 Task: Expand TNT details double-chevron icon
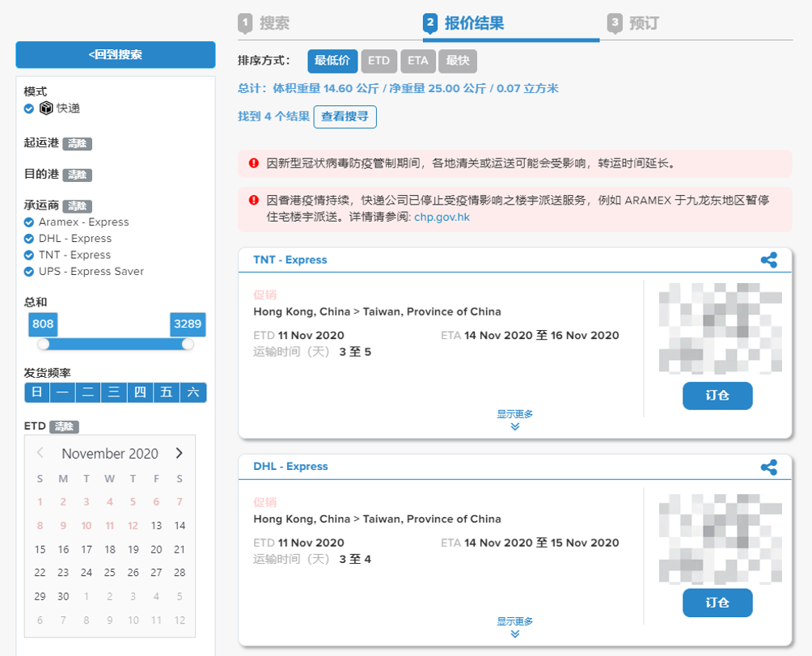[x=514, y=426]
